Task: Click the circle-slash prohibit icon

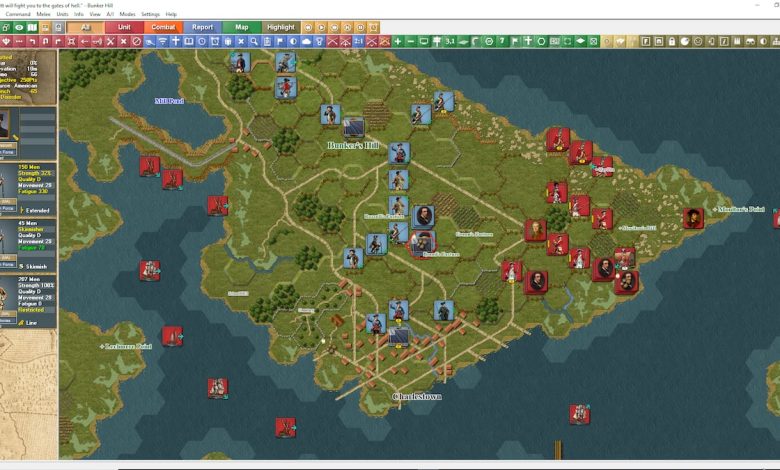Action: (x=136, y=42)
